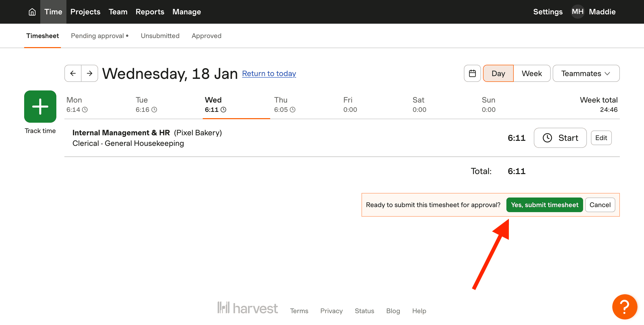This screenshot has height=325, width=644.
Task: Click the Harvest footer logo
Action: pyautogui.click(x=248, y=308)
